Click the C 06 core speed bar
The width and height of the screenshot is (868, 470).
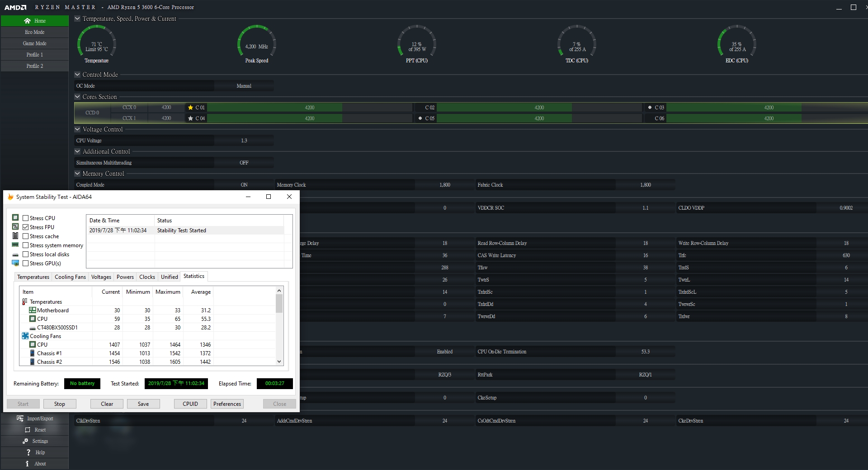(767, 118)
